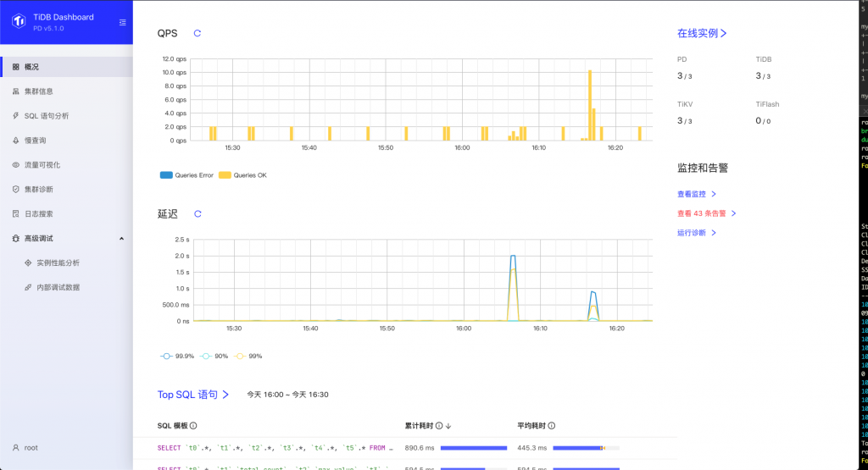Toggle the 99.9% latency series legend
868x470 pixels.
click(x=177, y=356)
